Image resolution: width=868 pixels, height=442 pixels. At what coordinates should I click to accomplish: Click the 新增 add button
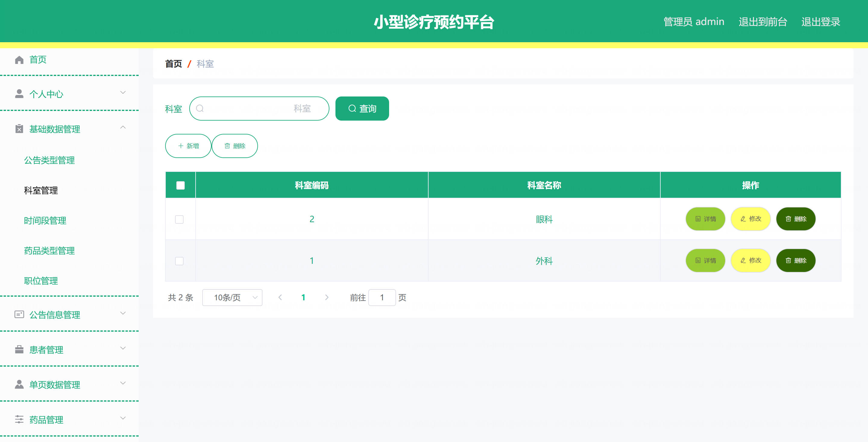(188, 146)
